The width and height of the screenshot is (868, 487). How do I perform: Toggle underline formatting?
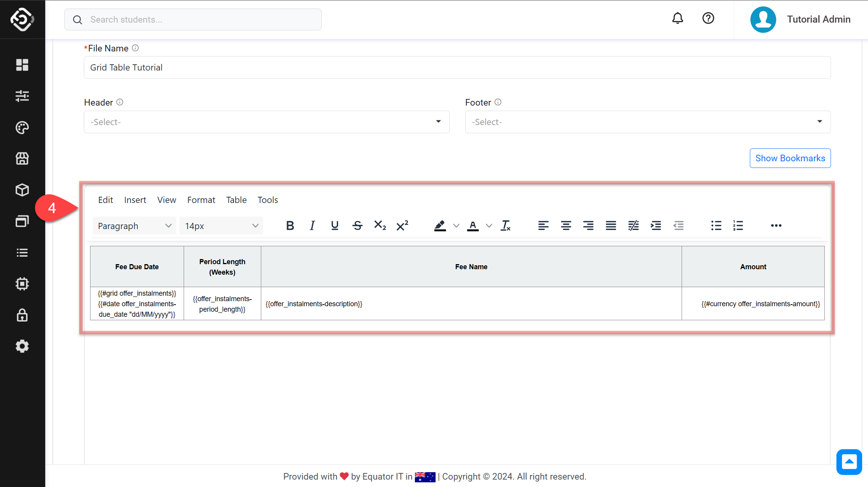click(335, 226)
